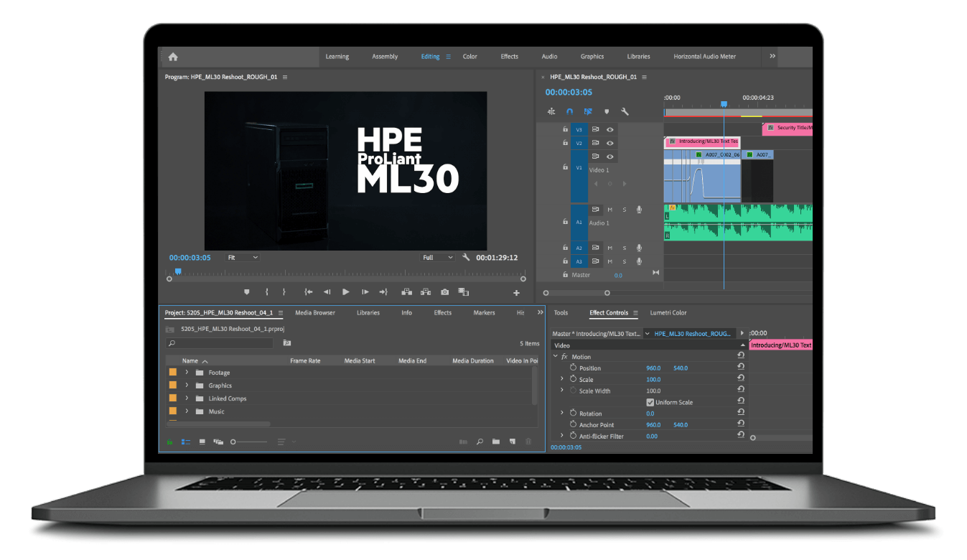The image size is (967, 560).
Task: Expand the Linked Comps bin
Action: click(187, 398)
